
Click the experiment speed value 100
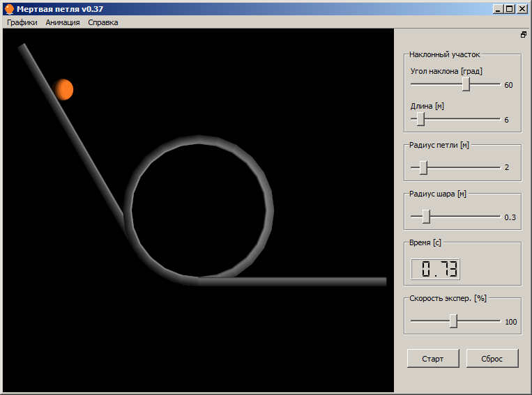511,322
